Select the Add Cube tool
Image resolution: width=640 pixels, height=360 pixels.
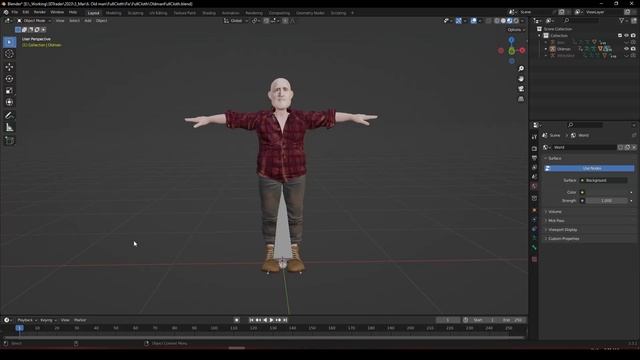[9, 140]
